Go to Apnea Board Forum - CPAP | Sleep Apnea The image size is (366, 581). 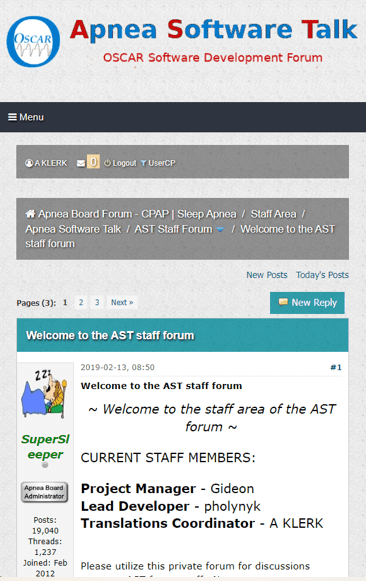pyautogui.click(x=137, y=214)
